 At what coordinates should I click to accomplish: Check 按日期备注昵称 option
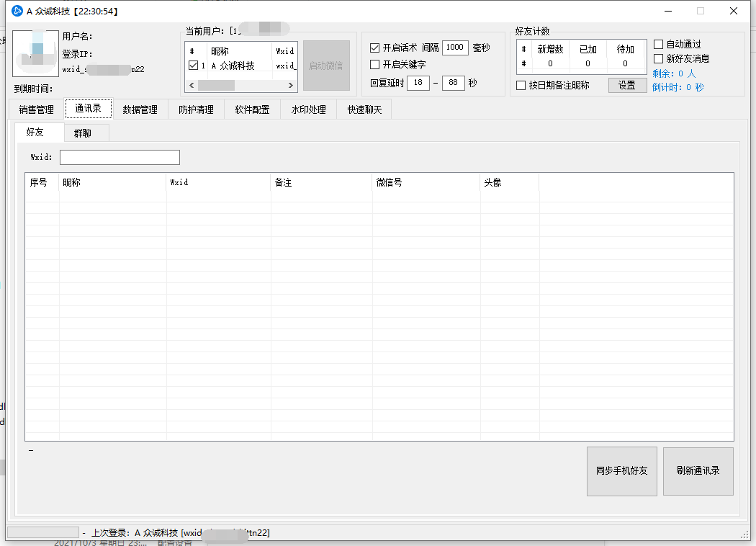[521, 86]
